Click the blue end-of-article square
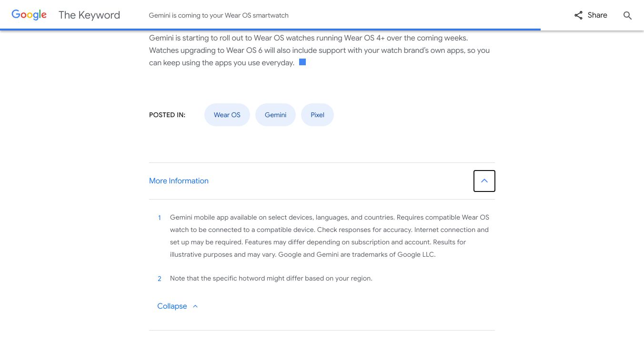 [x=302, y=62]
